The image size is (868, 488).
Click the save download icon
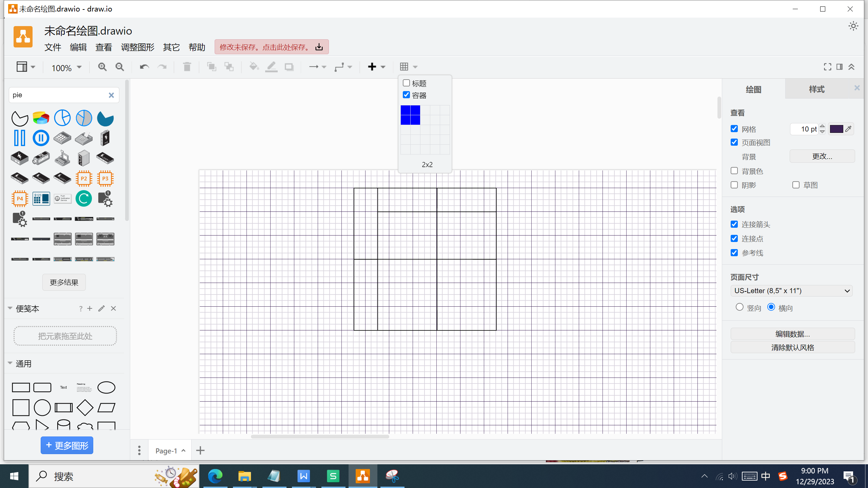click(319, 47)
